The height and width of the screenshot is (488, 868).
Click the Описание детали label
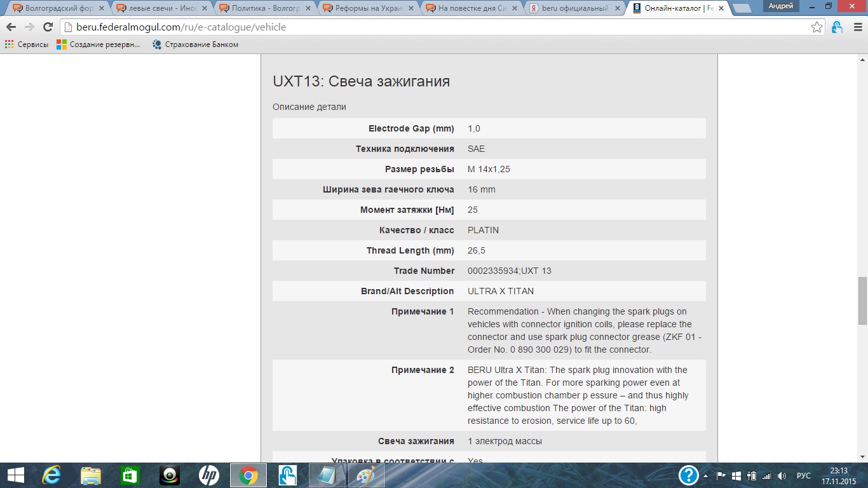click(309, 107)
